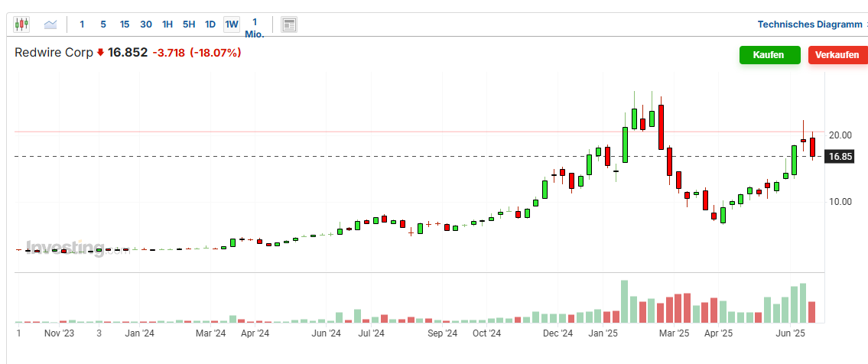Click the Oct '24 date axis label
This screenshot has height=364, width=868.
487,333
